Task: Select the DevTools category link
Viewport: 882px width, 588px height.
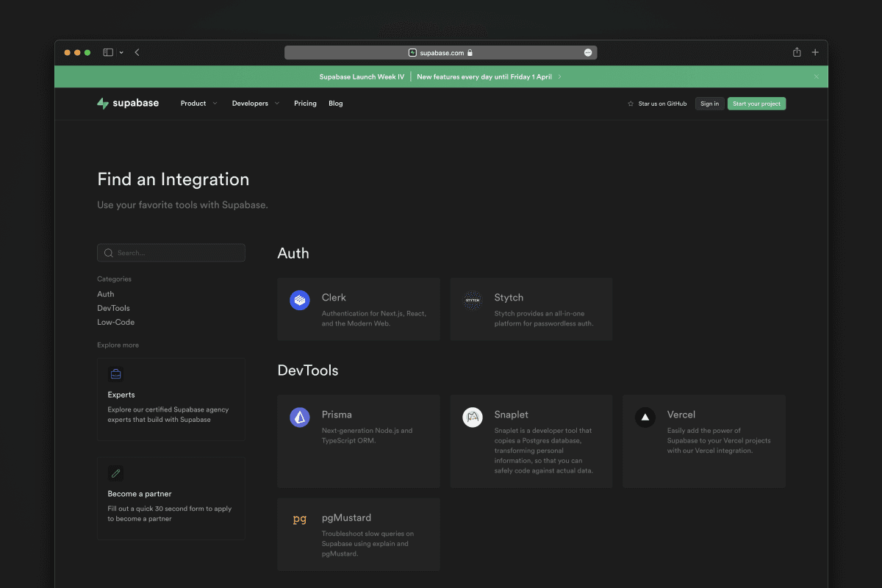Action: tap(113, 308)
